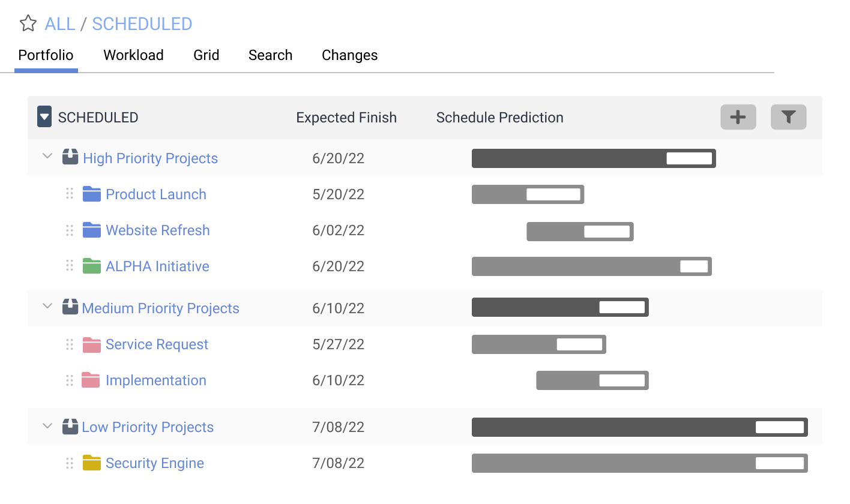The width and height of the screenshot is (850, 504).
Task: Click the blue folder icon for Website Refresh
Action: click(x=92, y=230)
